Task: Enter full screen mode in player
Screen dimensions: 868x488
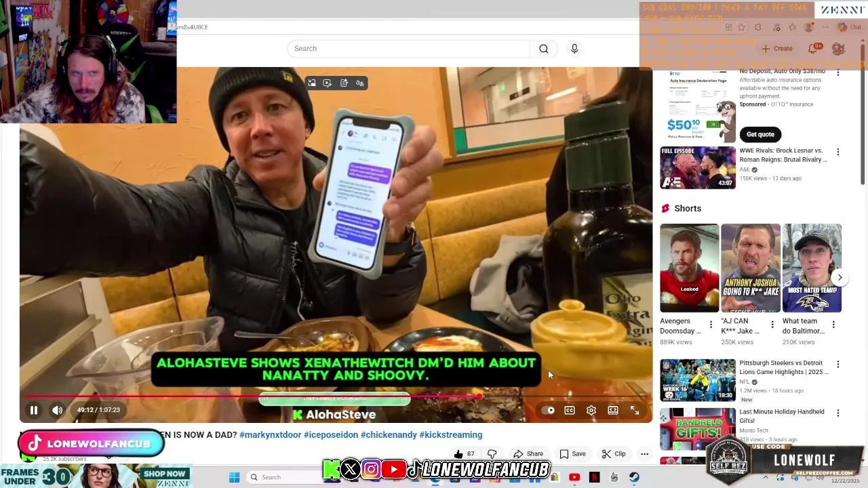Action: [635, 410]
